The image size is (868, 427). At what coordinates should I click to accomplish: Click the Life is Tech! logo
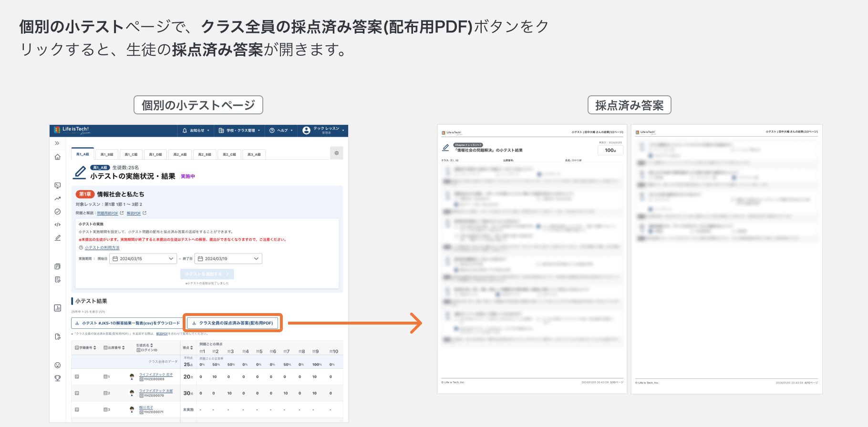point(72,130)
